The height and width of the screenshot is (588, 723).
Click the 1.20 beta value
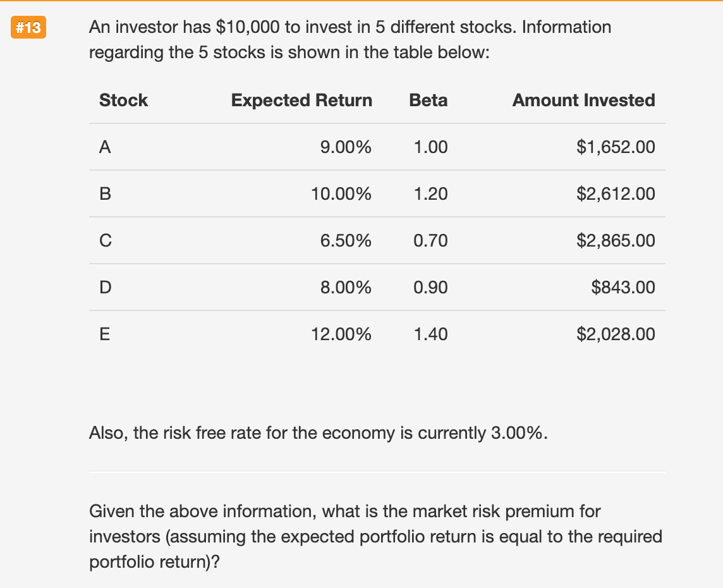[430, 194]
